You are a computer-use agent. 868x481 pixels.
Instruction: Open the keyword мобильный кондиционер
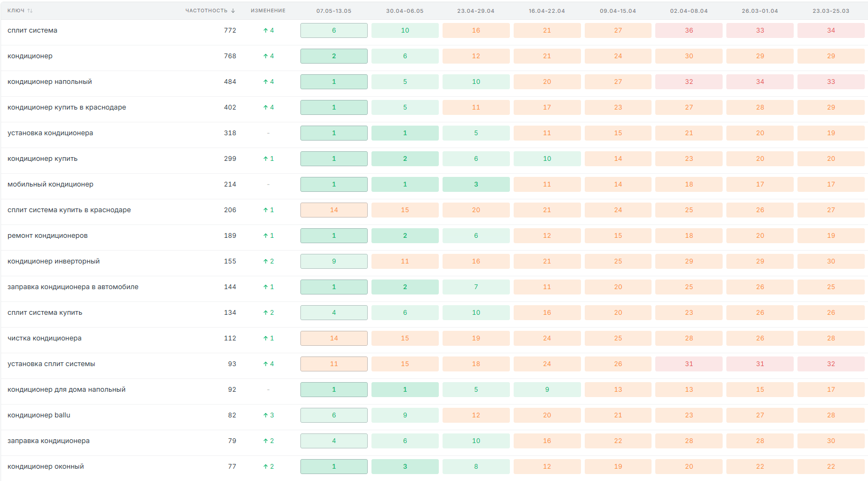tap(50, 184)
